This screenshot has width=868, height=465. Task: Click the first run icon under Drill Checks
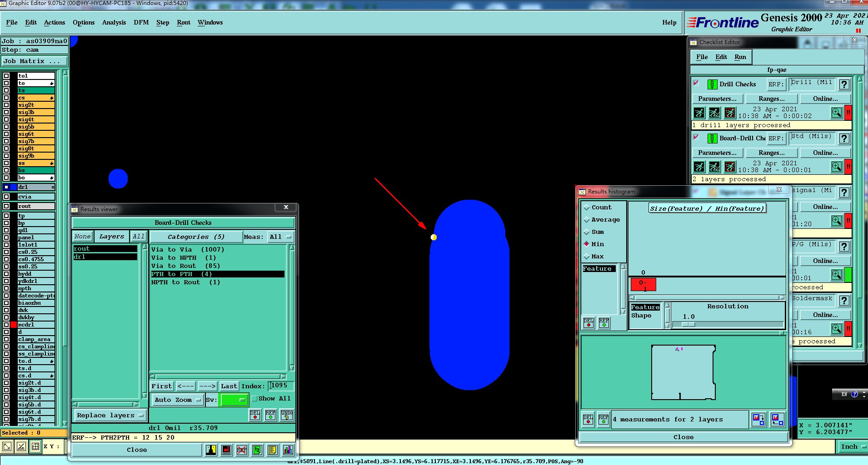click(699, 113)
